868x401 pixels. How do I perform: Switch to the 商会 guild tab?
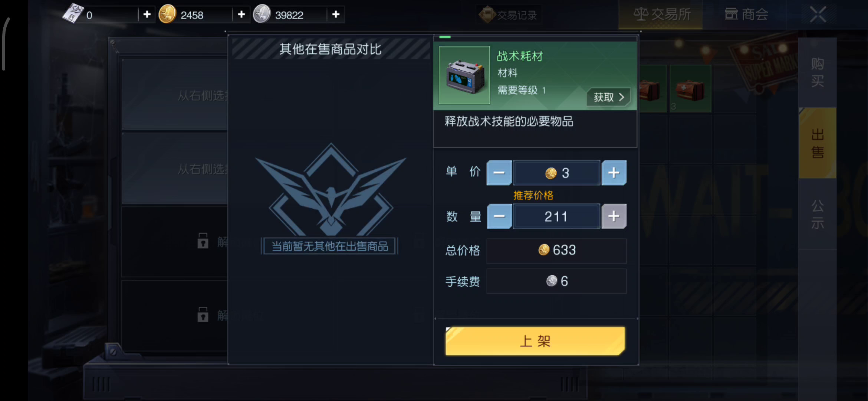[746, 15]
